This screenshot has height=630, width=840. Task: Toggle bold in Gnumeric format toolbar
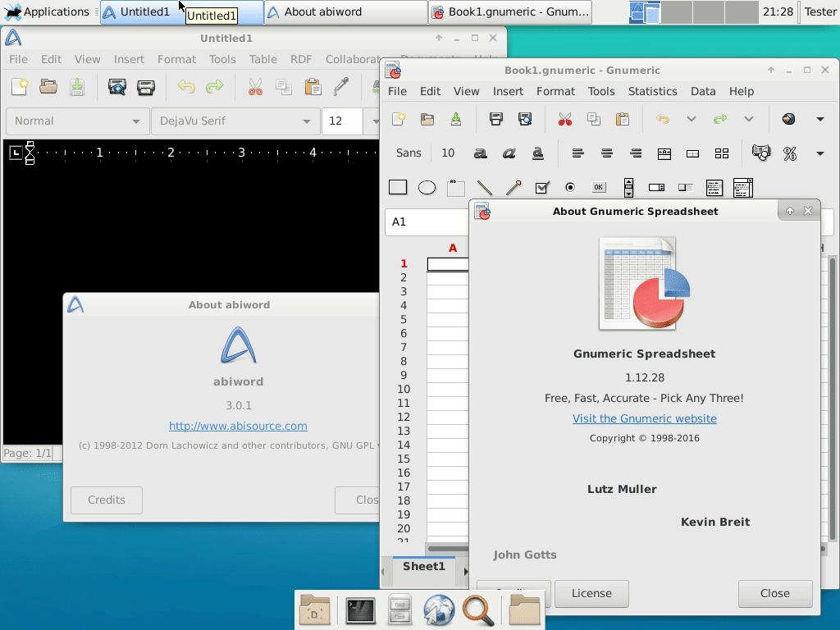click(480, 153)
